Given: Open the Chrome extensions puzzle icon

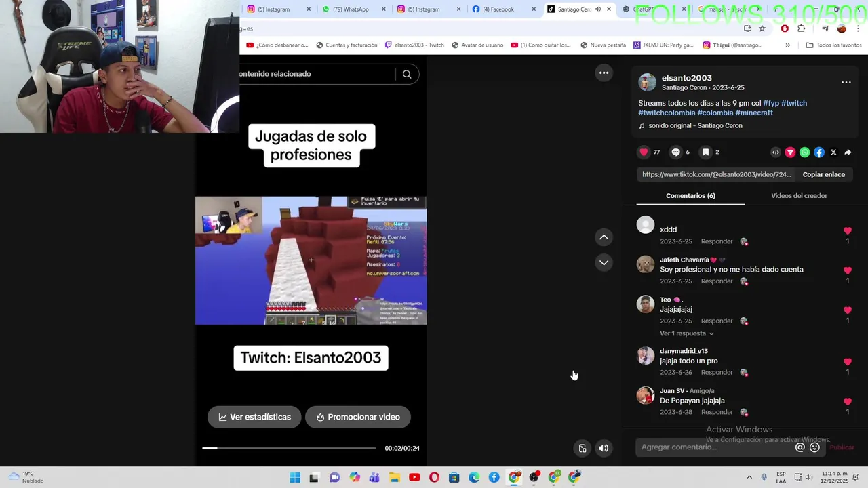Looking at the screenshot, I should 802,28.
